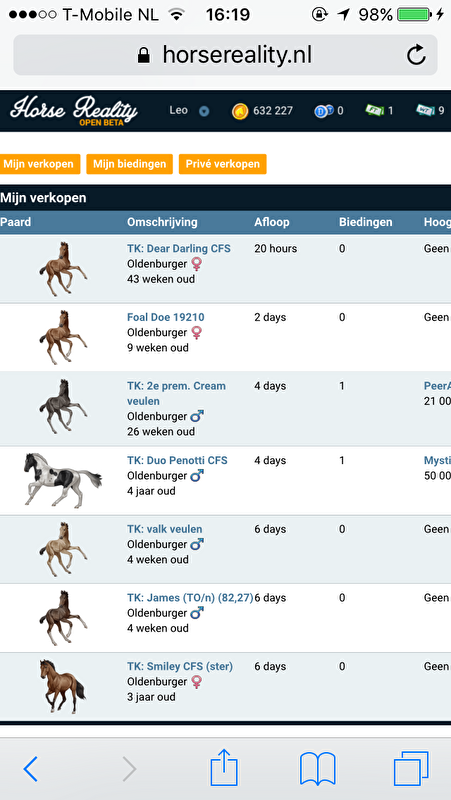Click mare symbol on Dear Darling row

196,264
